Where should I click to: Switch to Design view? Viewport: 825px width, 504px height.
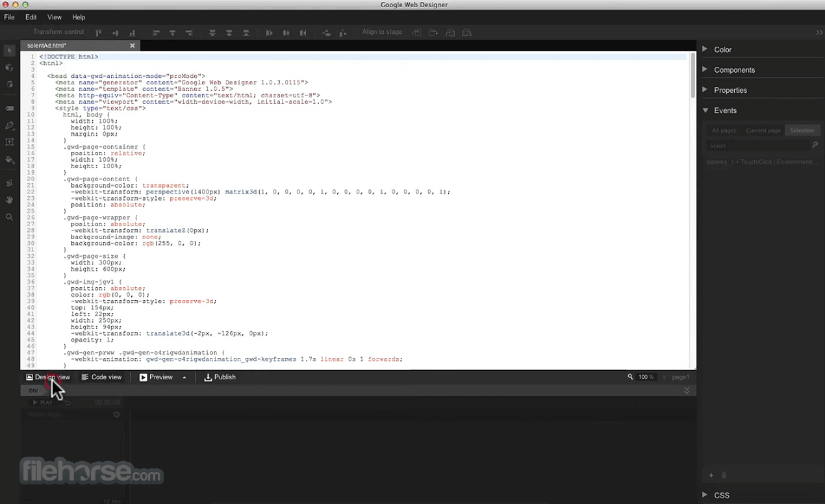(x=48, y=377)
